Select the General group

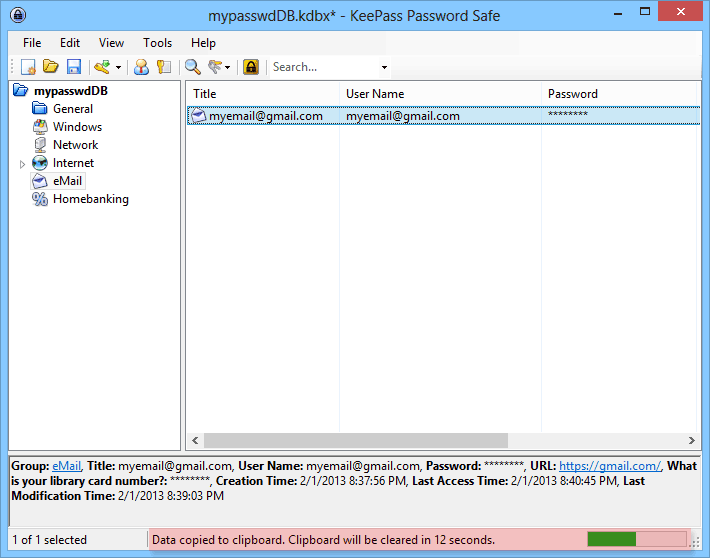tap(72, 109)
